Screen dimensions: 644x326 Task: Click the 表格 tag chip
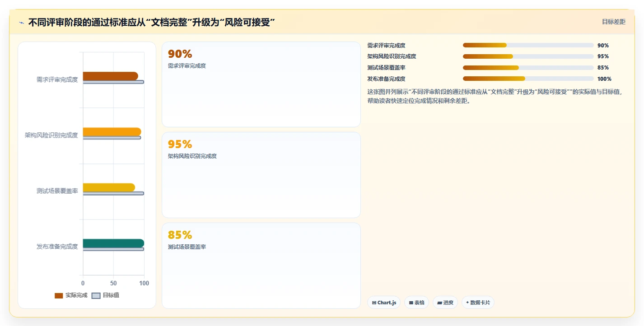(416, 303)
